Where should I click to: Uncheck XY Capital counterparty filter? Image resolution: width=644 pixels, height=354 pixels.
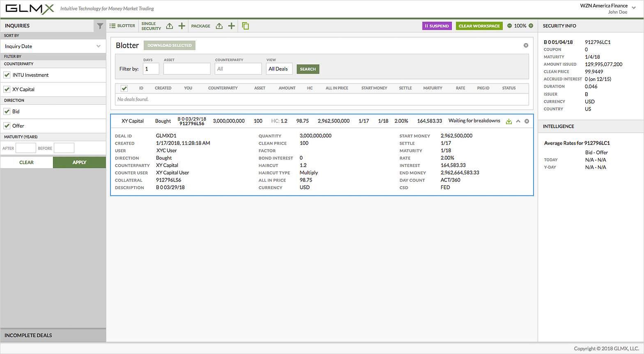pos(7,89)
